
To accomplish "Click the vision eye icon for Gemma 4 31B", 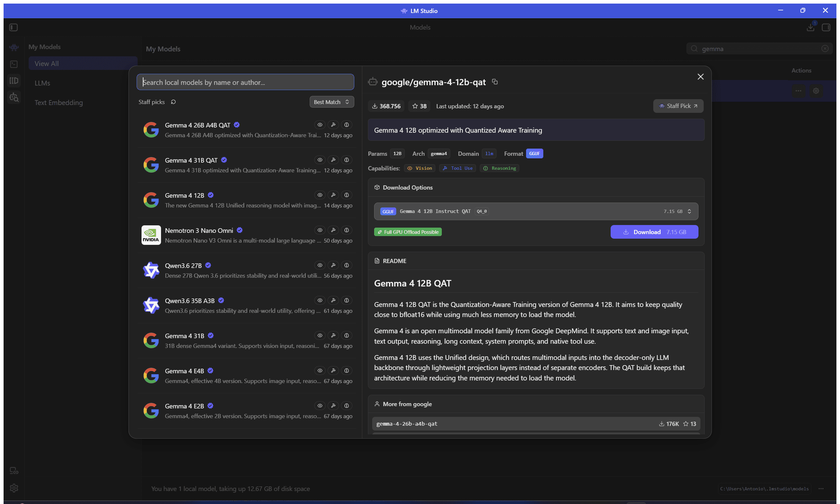I will (320, 335).
